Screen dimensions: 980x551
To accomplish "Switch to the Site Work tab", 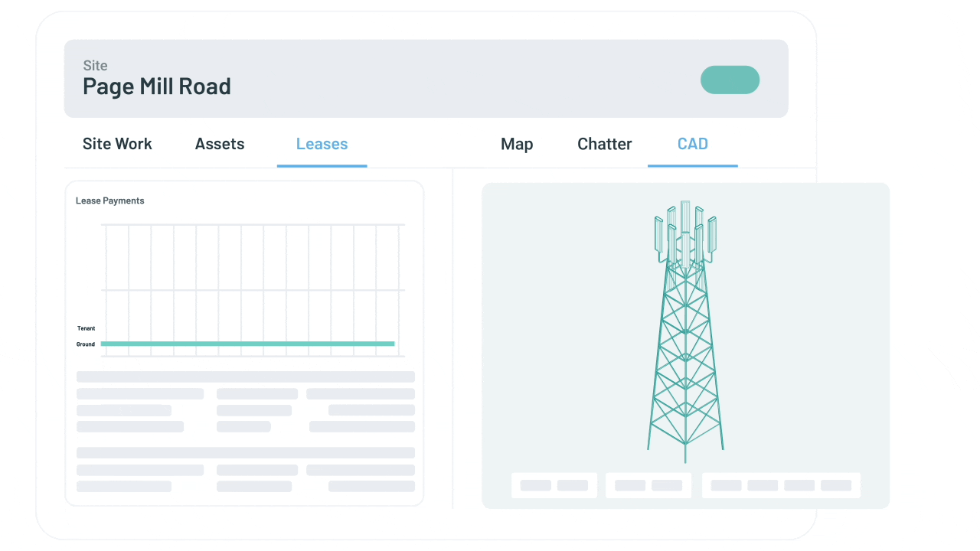I will 117,144.
